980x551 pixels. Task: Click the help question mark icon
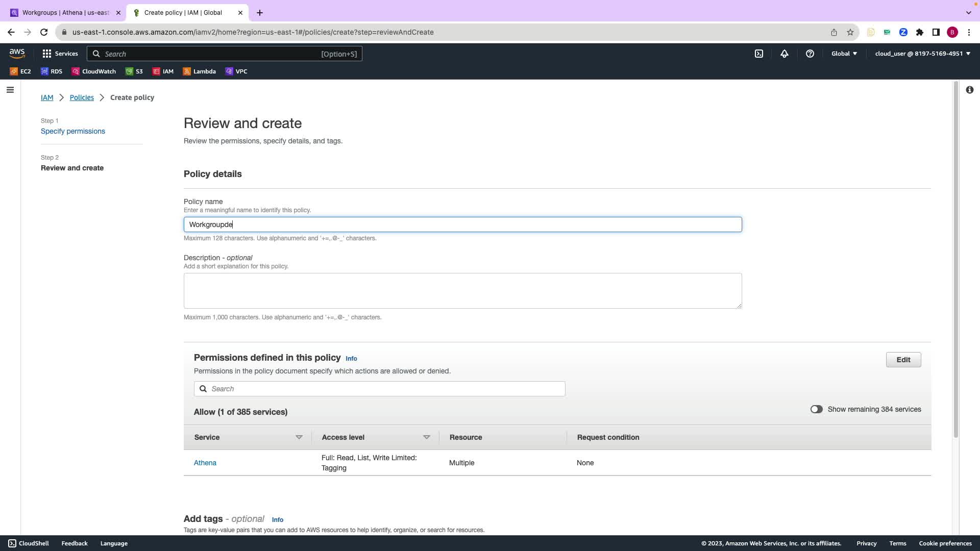(810, 54)
